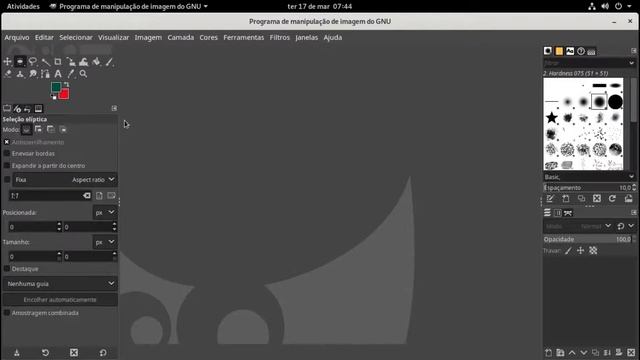Select the Crop tool
Image resolution: width=640 pixels, height=360 pixels.
pyautogui.click(x=58, y=62)
